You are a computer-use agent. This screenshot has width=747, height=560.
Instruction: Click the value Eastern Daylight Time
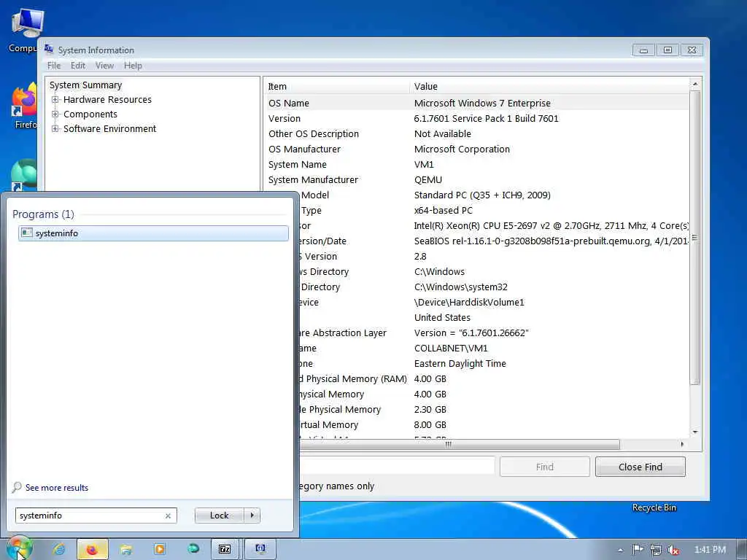pyautogui.click(x=460, y=363)
